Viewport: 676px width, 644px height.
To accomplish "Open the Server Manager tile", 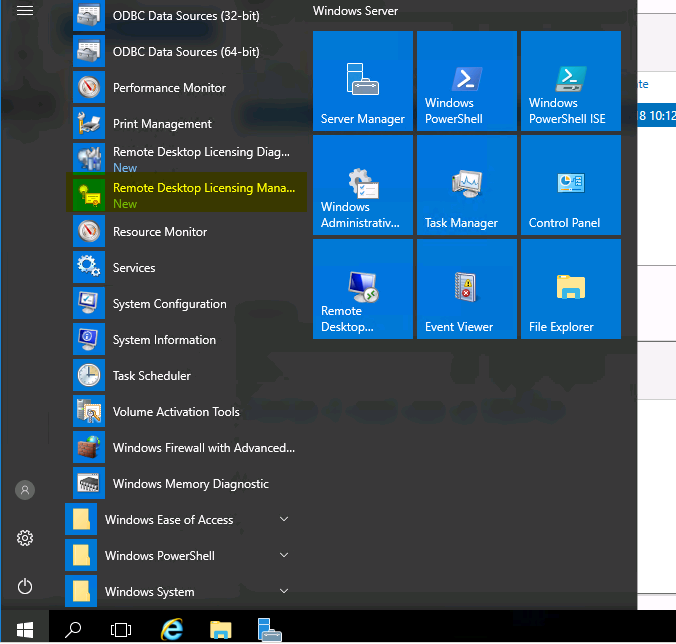I will tap(363, 81).
